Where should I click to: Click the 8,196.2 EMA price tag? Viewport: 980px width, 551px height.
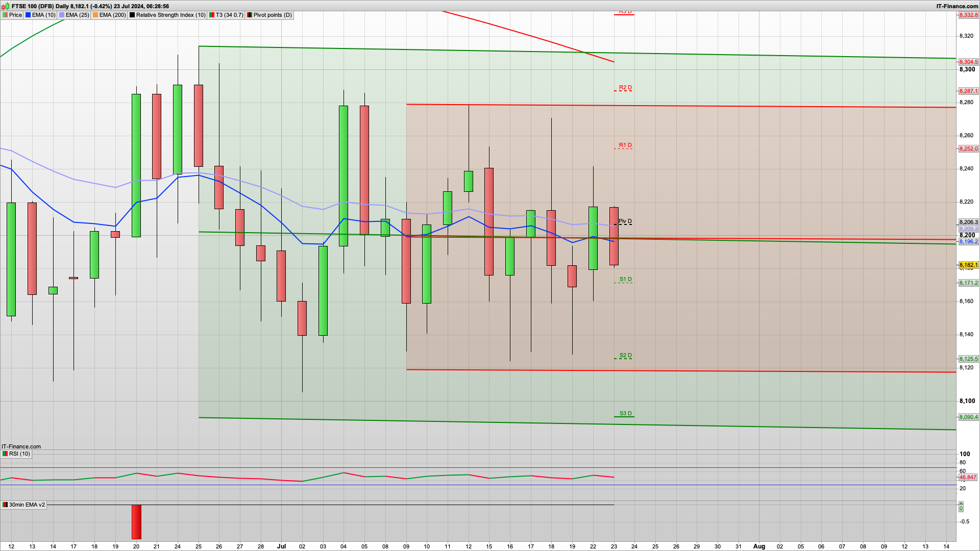(968, 242)
